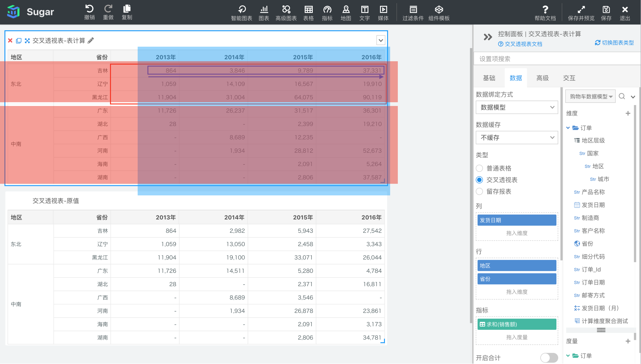Open the 高级图表 advanced chart icon
This screenshot has width=641, height=364.
[x=286, y=13]
